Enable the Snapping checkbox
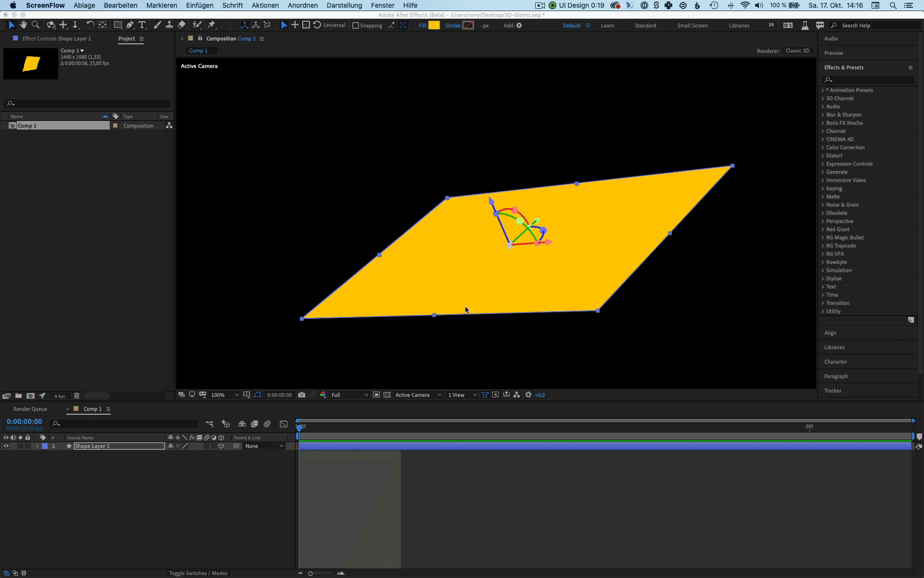This screenshot has height=578, width=924. point(356,26)
